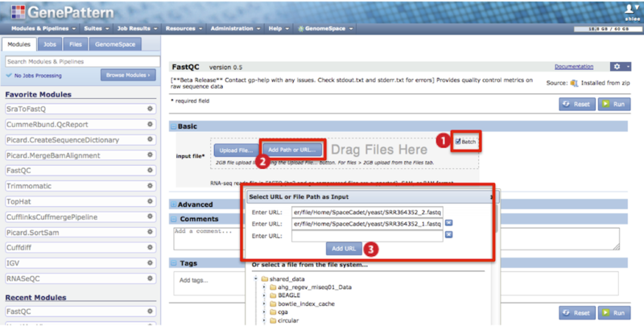Image resolution: width=644 pixels, height=326 pixels.
Task: Open the GenomeSpace menu dropdown
Action: coord(325,28)
